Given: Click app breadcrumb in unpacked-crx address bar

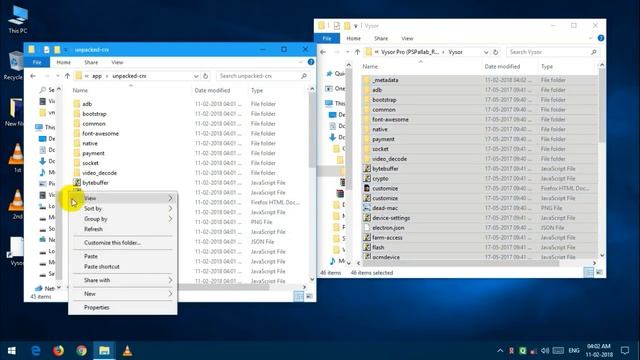Looking at the screenshot, I should click(x=97, y=76).
